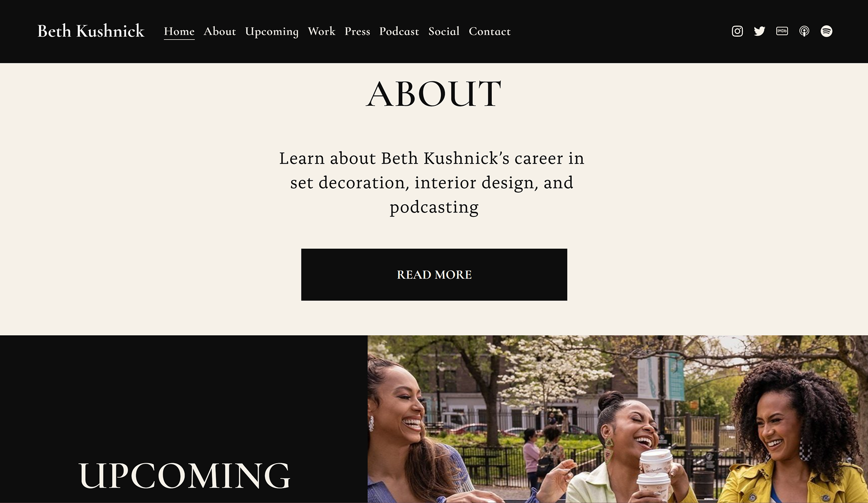Open the Apple Podcasts icon
Image resolution: width=868 pixels, height=503 pixels.
(804, 31)
